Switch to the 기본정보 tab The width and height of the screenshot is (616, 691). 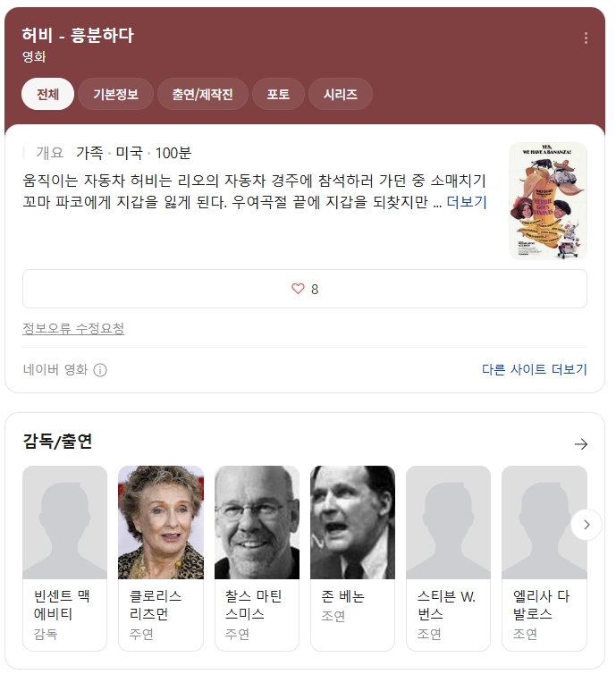tap(116, 94)
